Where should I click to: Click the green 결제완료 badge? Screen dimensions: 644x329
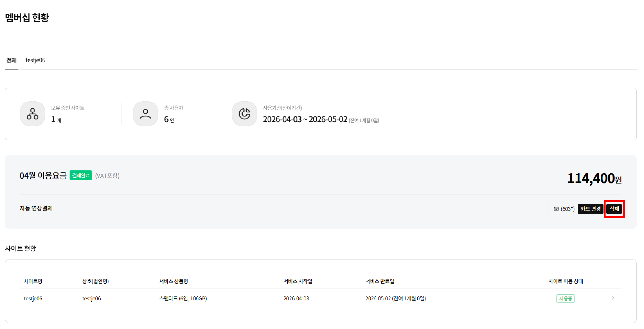click(x=81, y=175)
